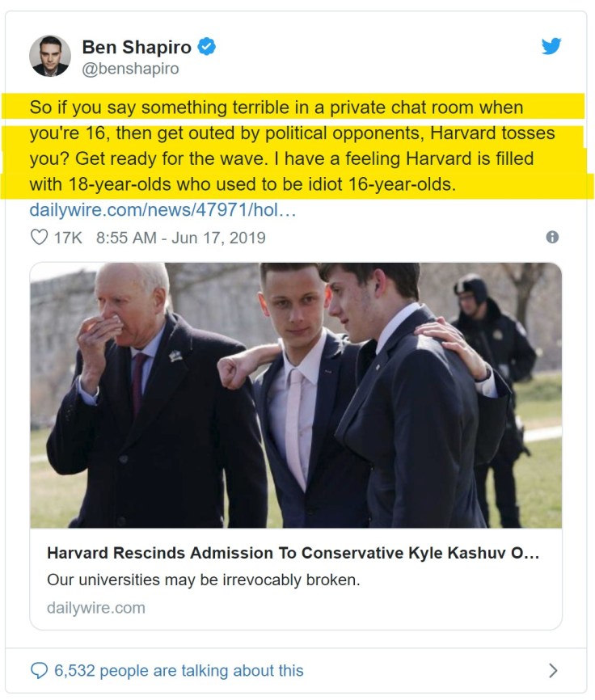This screenshot has height=700, width=595.
Task: Click the dailywire.com domain in the card
Action: [95, 608]
